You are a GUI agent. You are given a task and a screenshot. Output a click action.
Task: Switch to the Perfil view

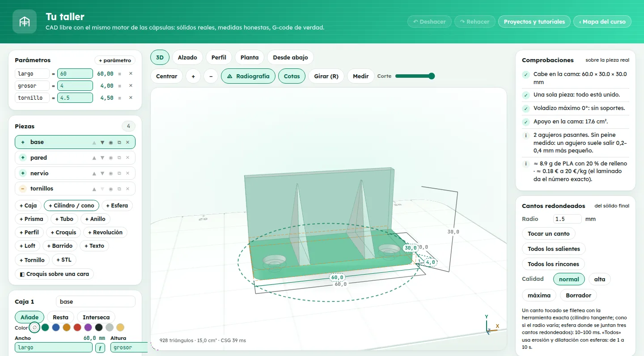[219, 57]
